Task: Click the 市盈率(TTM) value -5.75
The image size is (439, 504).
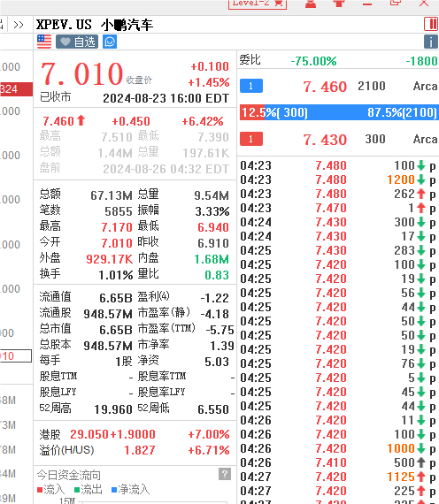Action: click(220, 330)
